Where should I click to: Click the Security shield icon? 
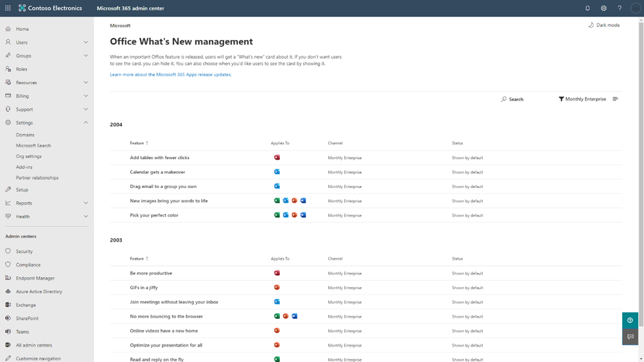point(8,251)
